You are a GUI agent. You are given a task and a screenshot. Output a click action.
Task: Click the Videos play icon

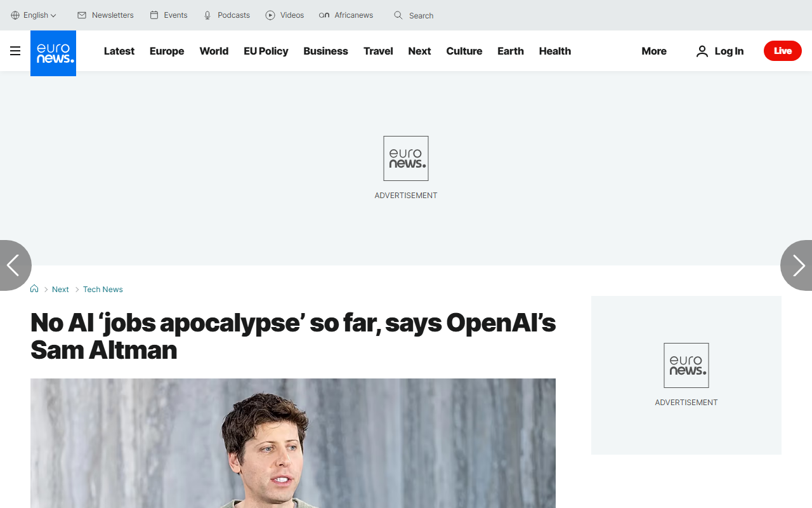click(x=270, y=15)
